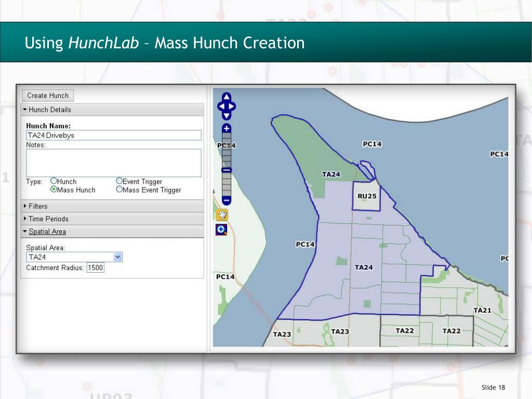Screen dimensions: 532x399
Task: Select the zoom-box magnifier tool
Action: [221, 230]
